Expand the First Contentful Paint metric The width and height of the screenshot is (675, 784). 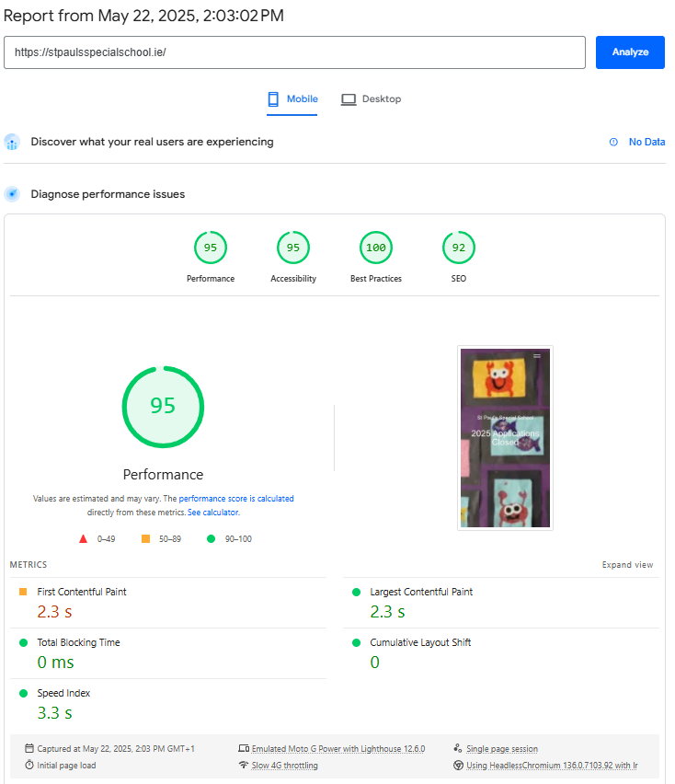[x=82, y=592]
